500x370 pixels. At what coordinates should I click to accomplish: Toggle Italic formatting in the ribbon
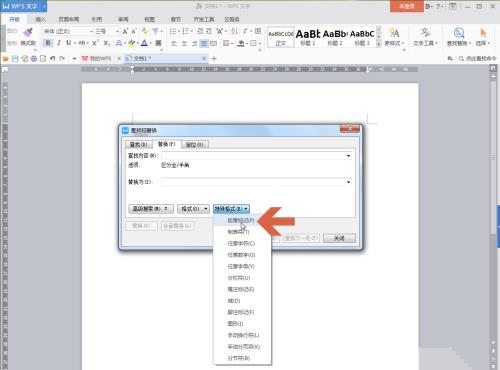pyautogui.click(x=59, y=43)
